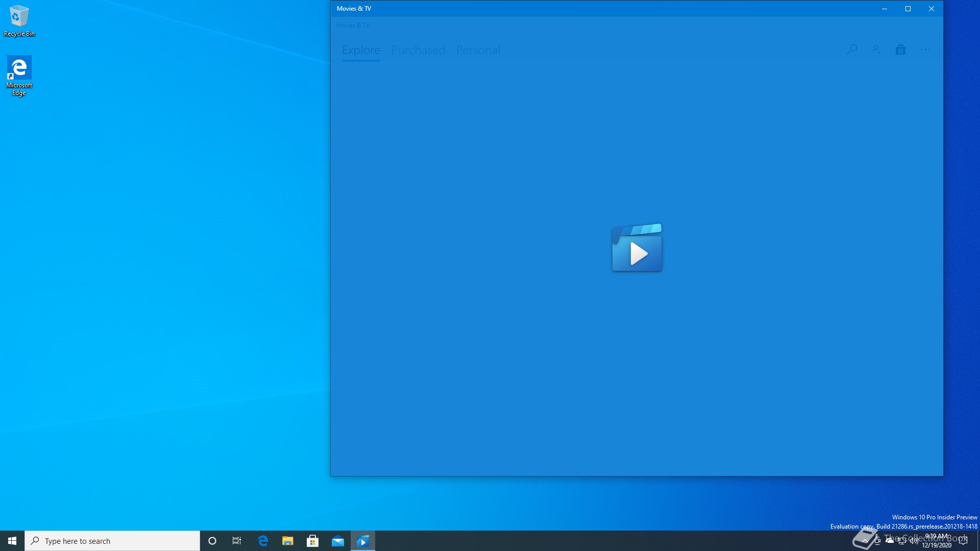Image resolution: width=980 pixels, height=551 pixels.
Task: Open Task View from the taskbar
Action: [237, 541]
